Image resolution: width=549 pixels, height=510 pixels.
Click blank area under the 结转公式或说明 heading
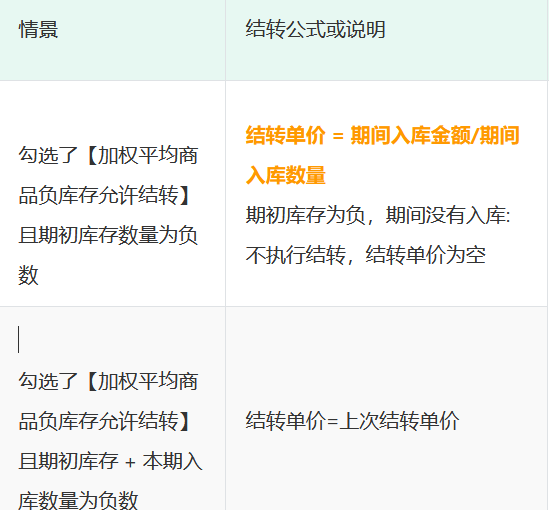(x=385, y=61)
